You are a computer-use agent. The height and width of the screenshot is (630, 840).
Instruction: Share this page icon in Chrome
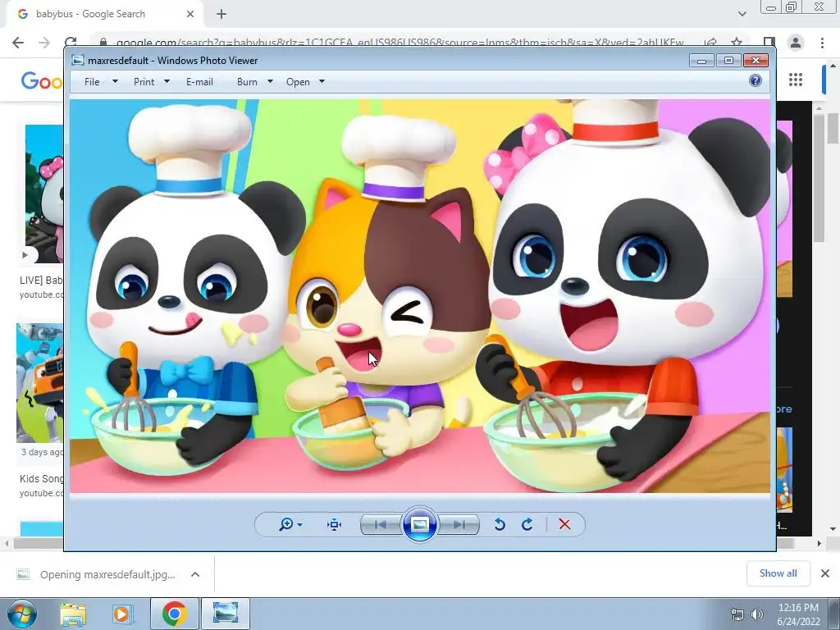pos(711,43)
